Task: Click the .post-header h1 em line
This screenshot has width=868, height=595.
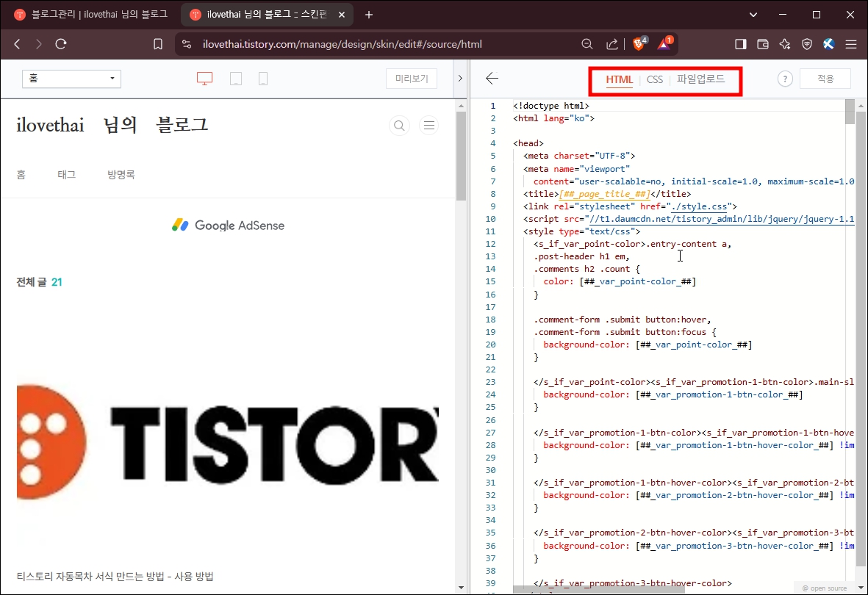Action: click(x=581, y=256)
